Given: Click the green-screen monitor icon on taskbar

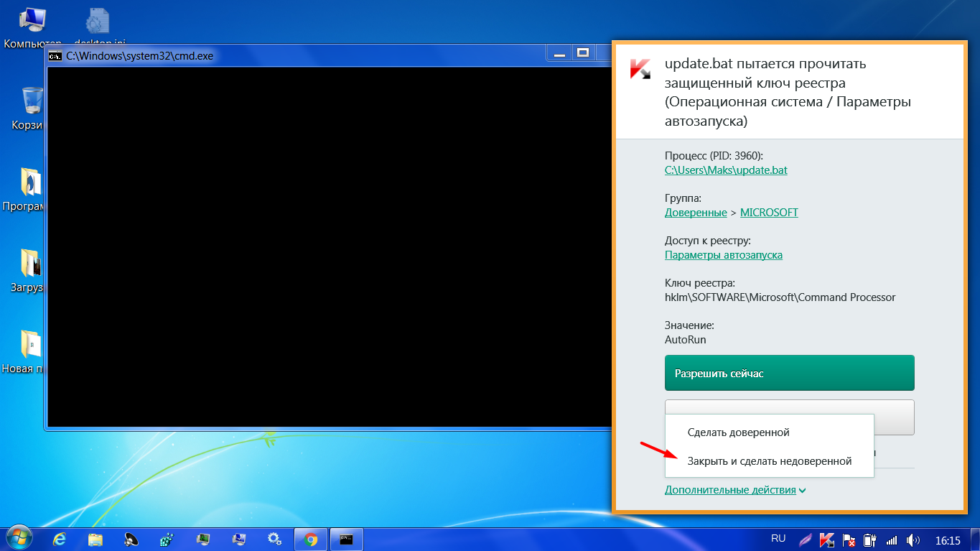Looking at the screenshot, I should click(x=203, y=540).
